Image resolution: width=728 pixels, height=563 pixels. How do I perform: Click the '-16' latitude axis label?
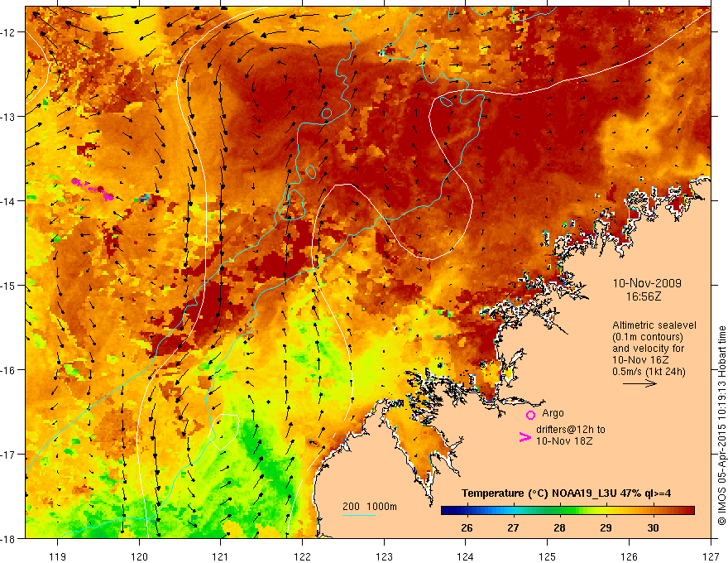(x=9, y=370)
